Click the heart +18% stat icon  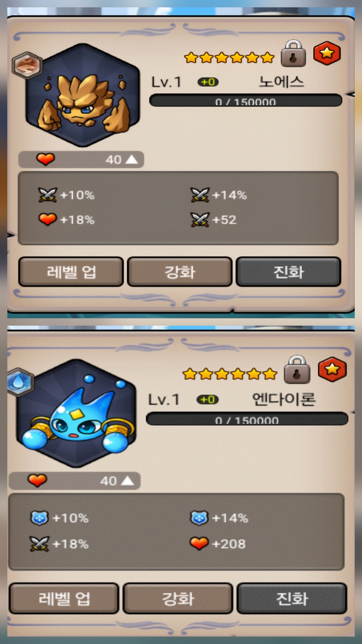[47, 219]
